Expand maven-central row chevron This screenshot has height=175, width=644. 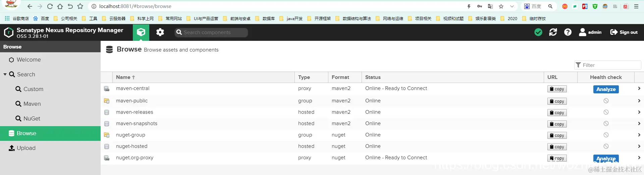click(639, 88)
